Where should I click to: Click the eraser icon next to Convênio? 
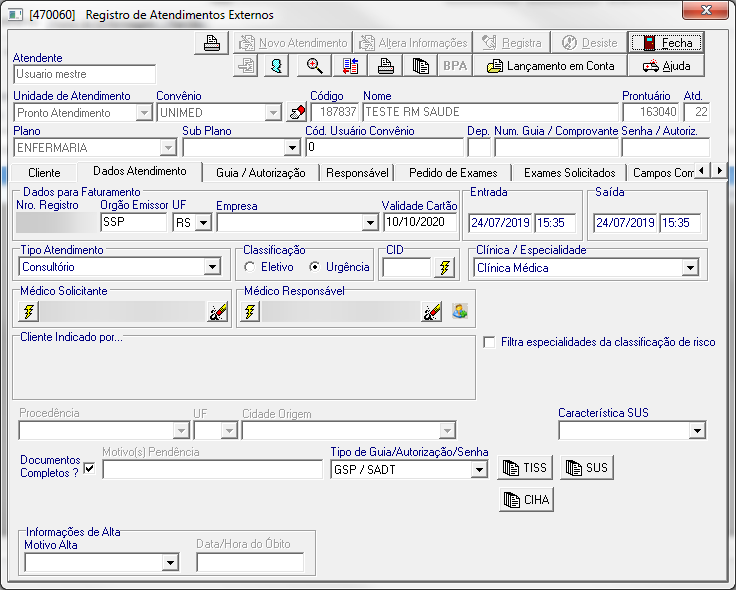click(297, 113)
